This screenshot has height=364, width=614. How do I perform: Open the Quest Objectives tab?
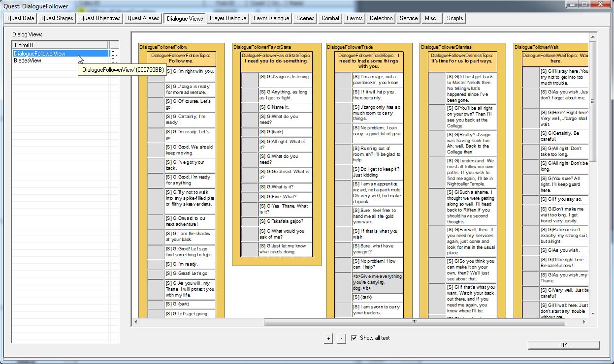coord(100,18)
